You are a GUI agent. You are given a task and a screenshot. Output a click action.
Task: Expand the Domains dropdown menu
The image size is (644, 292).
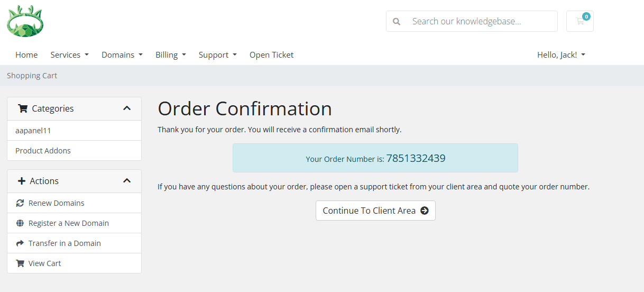click(122, 55)
